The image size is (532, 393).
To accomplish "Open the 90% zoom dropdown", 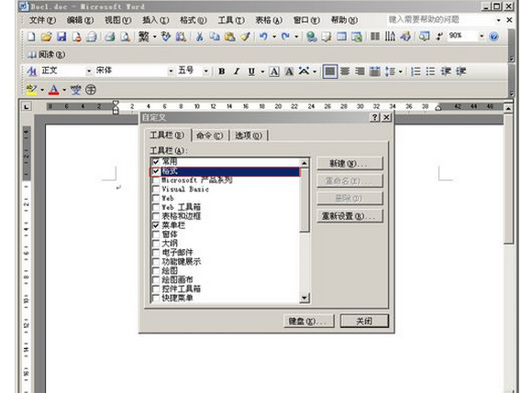I will 482,36.
